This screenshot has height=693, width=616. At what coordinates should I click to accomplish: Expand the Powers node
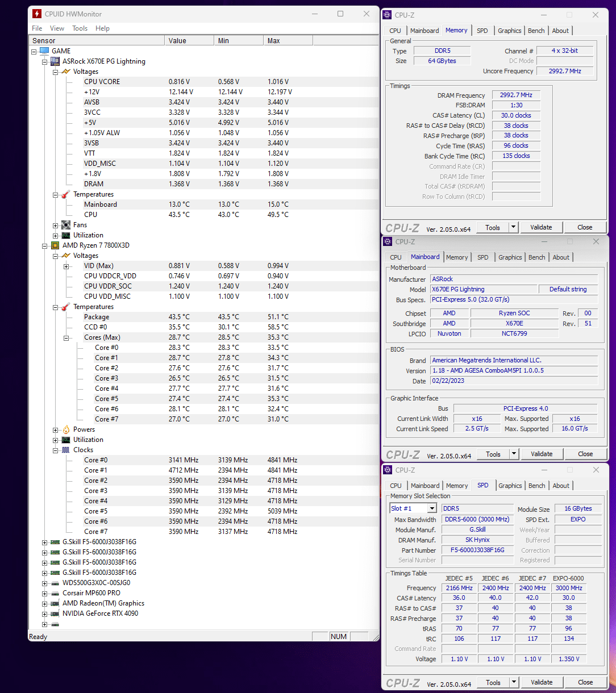56,429
